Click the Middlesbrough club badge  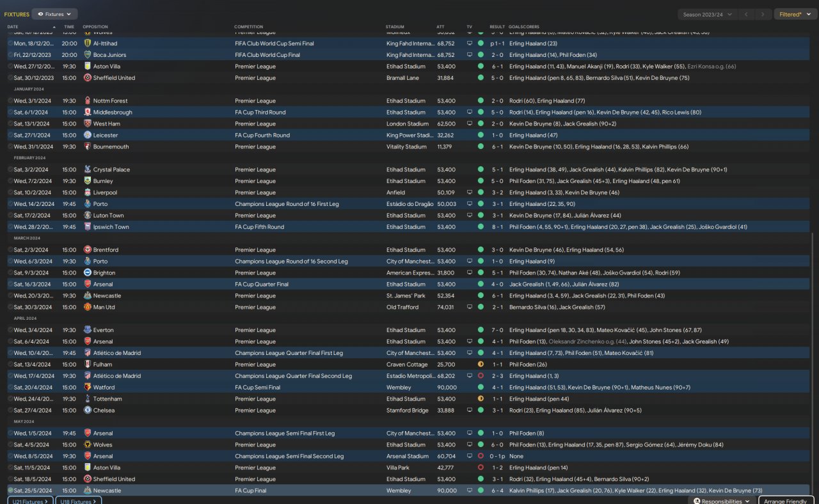coord(88,113)
